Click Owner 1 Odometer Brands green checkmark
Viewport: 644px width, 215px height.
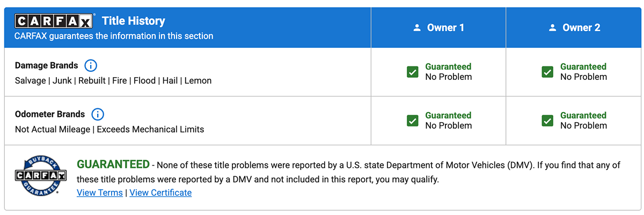[413, 121]
